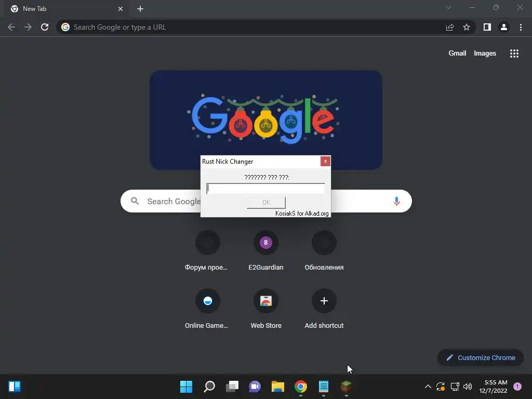The width and height of the screenshot is (532, 399).
Task: Click the Chrome forward arrow
Action: pos(28,27)
